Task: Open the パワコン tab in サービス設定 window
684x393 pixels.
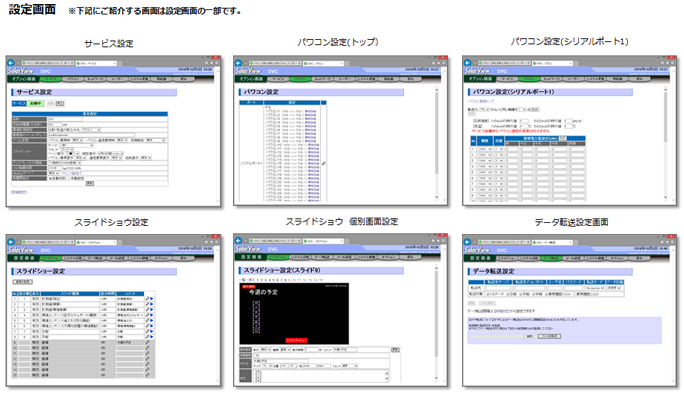Action: click(x=72, y=79)
